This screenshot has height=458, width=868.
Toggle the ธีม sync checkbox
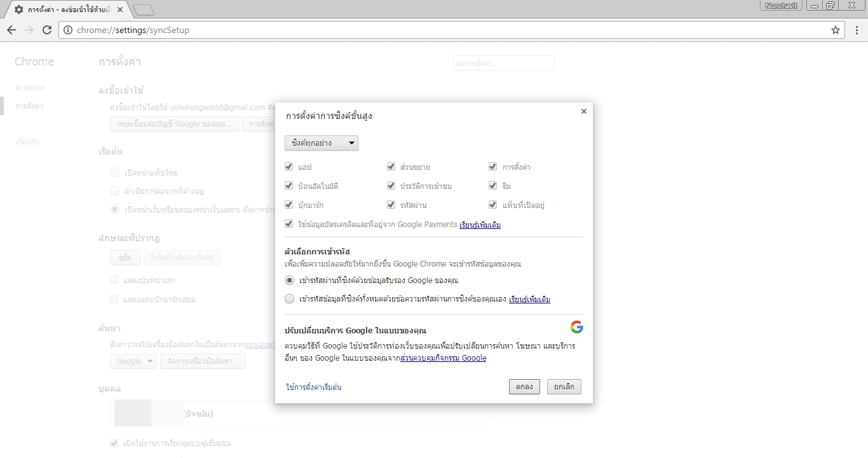pyautogui.click(x=492, y=186)
